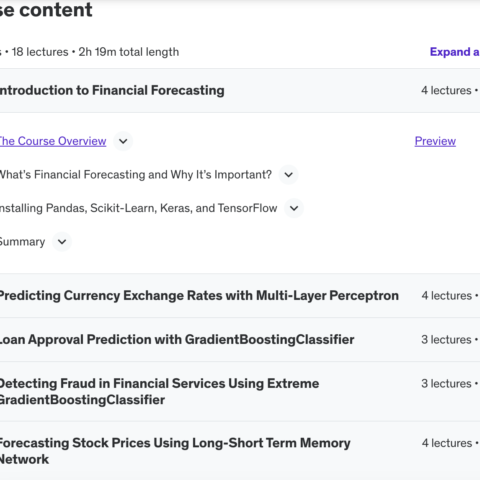
Task: Expand The Course Overview chevron
Action: click(x=123, y=141)
